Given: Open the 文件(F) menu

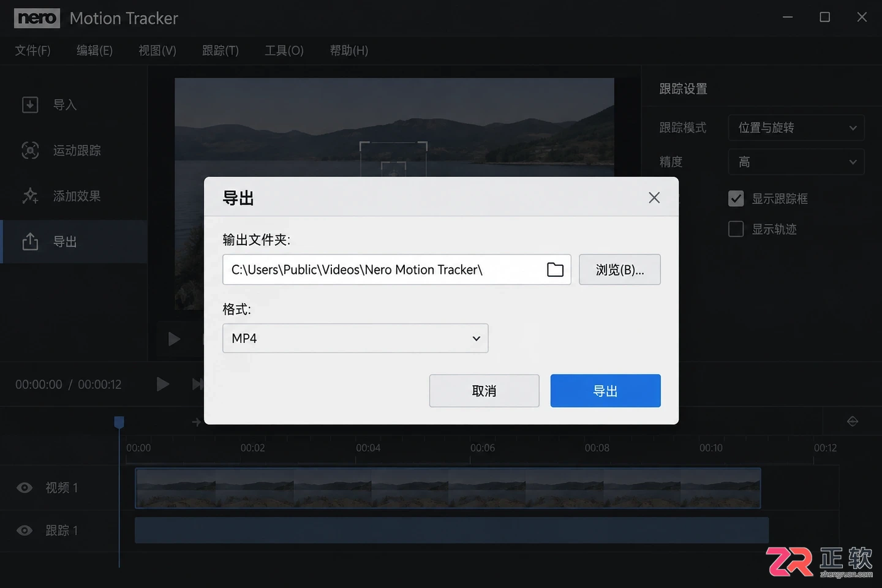Looking at the screenshot, I should [33, 50].
